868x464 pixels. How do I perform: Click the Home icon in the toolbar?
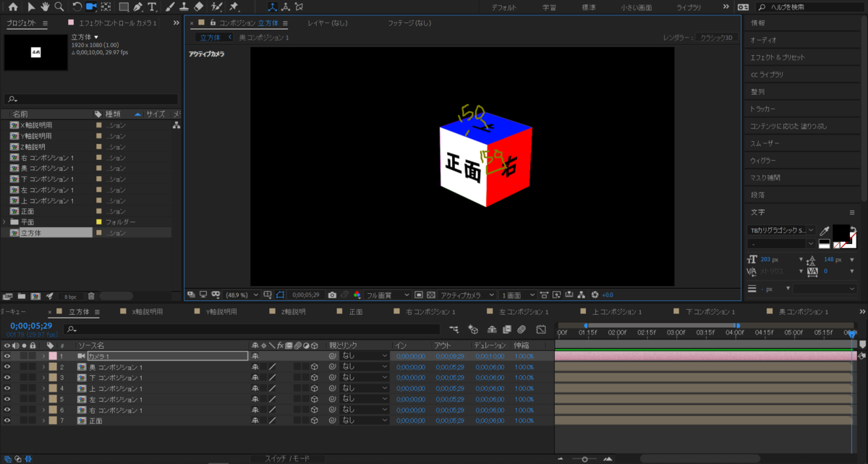click(x=12, y=7)
